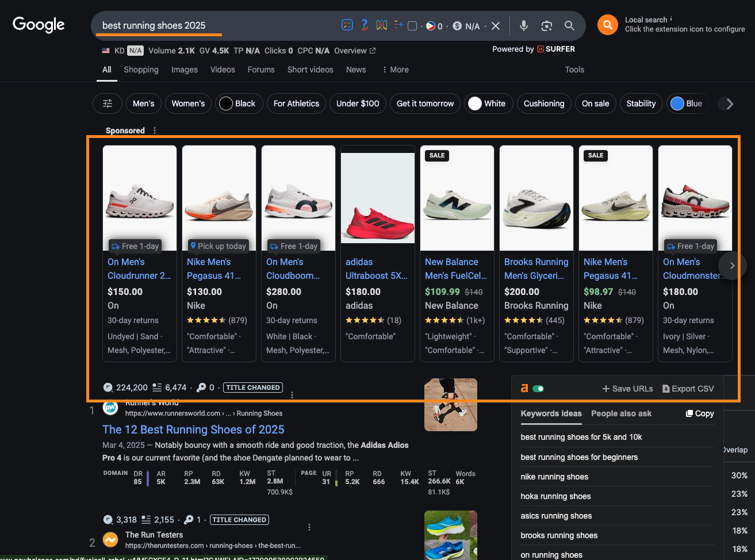Click the orange Local search extension icon

608,25
